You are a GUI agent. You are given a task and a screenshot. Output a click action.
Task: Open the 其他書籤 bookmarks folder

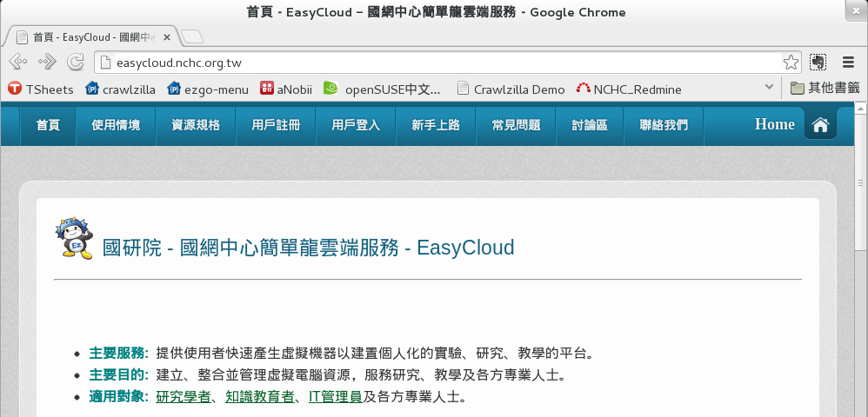(825, 88)
